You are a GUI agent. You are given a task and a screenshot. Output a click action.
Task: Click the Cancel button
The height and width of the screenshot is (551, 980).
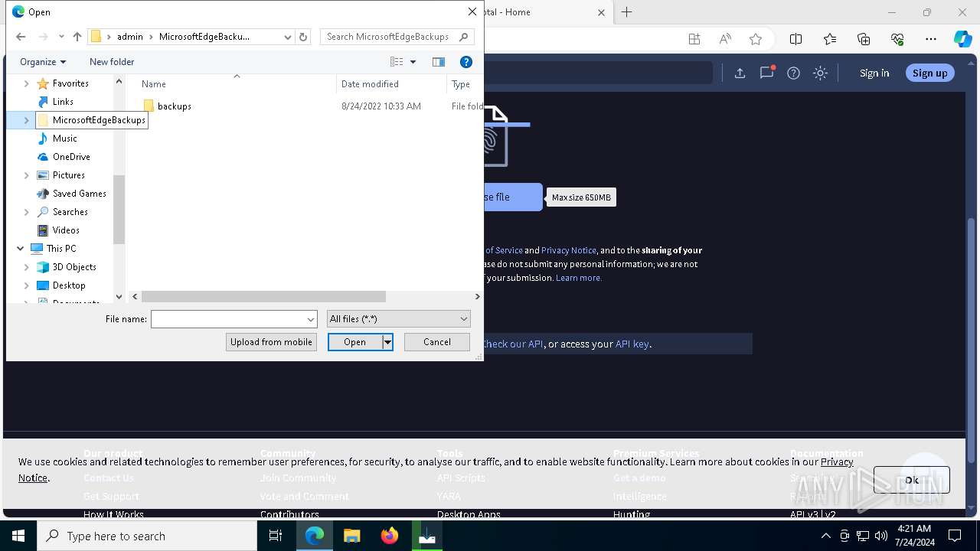(437, 342)
